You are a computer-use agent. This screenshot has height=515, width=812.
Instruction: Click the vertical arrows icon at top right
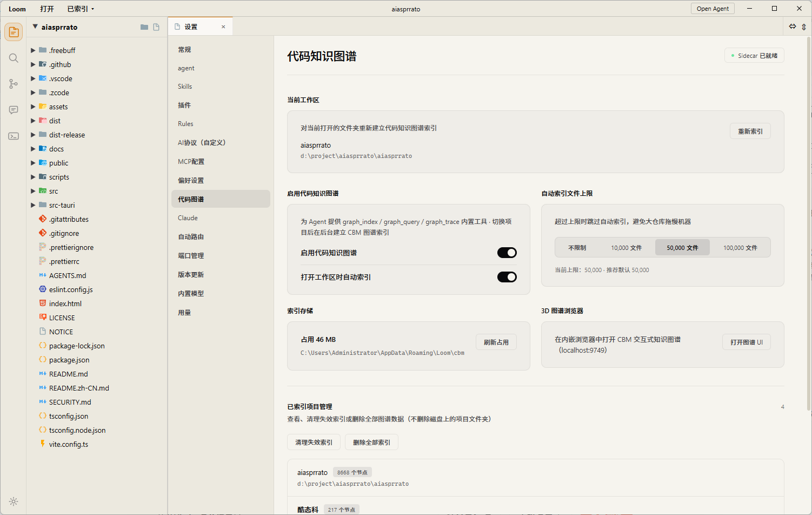point(804,27)
